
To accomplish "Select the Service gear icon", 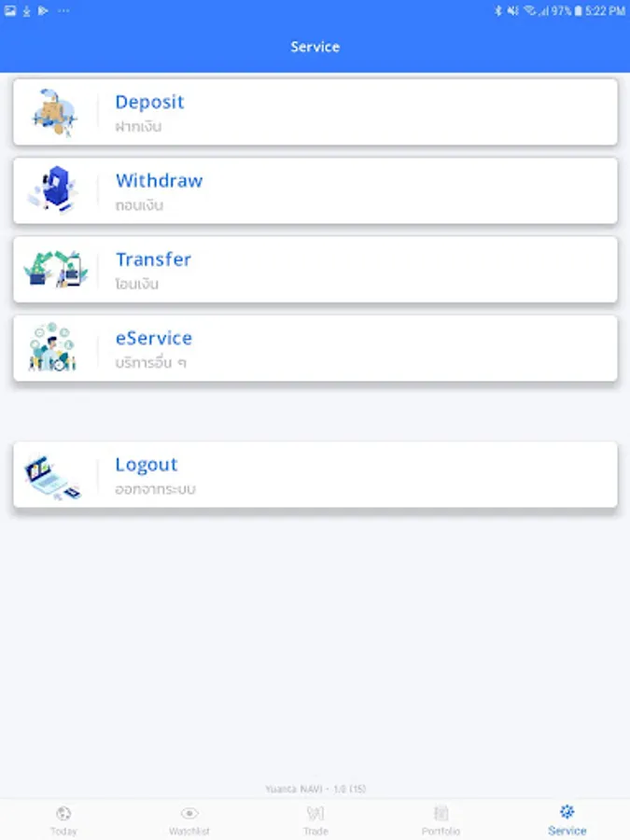I will [567, 812].
